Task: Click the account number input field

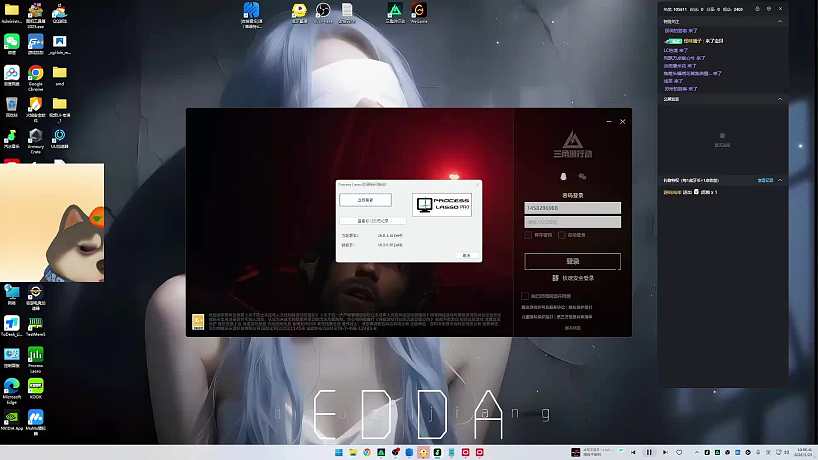Action: (572, 208)
